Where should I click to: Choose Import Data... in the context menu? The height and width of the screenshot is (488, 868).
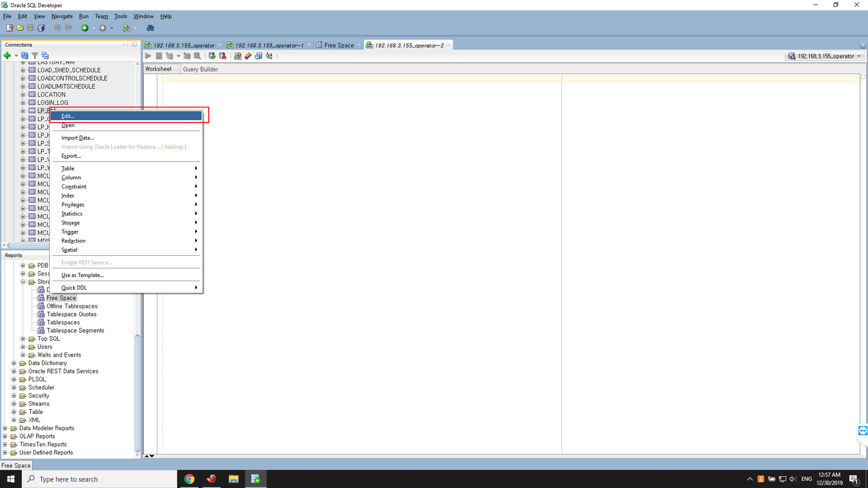coord(126,138)
